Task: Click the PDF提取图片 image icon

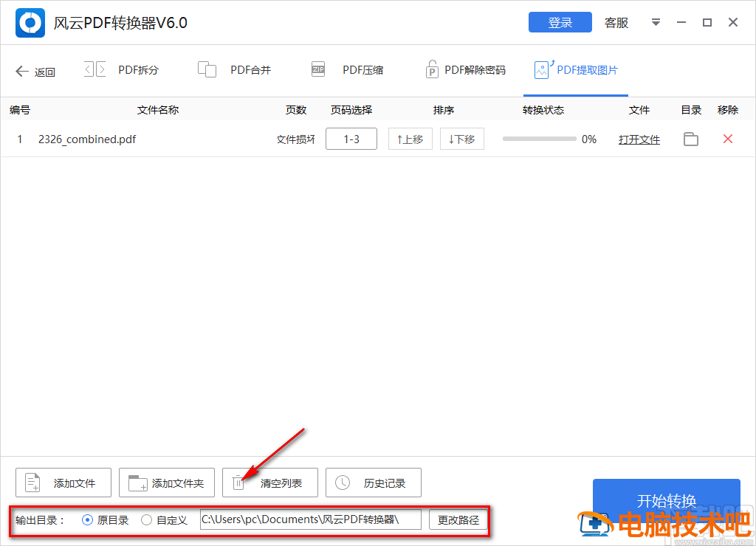Action: coord(543,69)
